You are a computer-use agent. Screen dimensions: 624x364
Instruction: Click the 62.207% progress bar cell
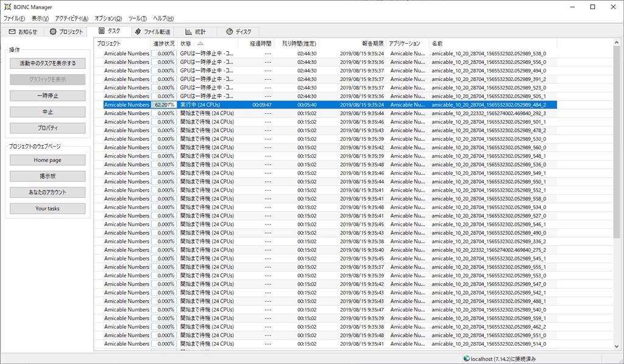point(164,105)
